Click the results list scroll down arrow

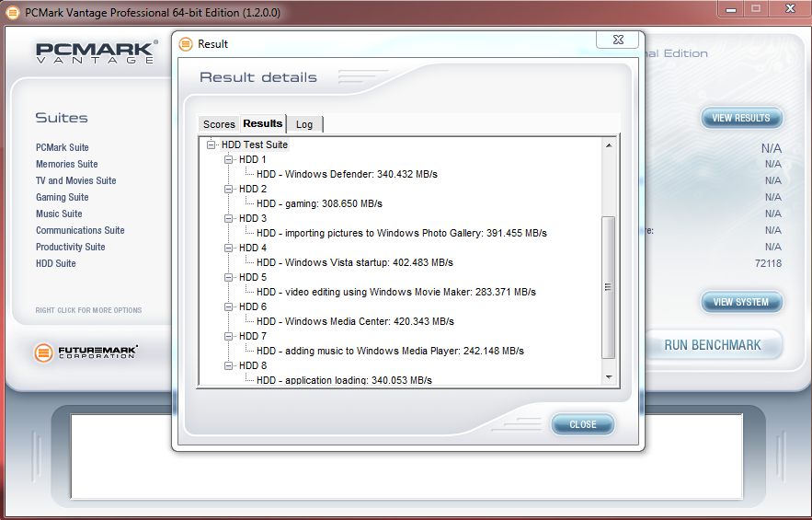pyautogui.click(x=608, y=376)
